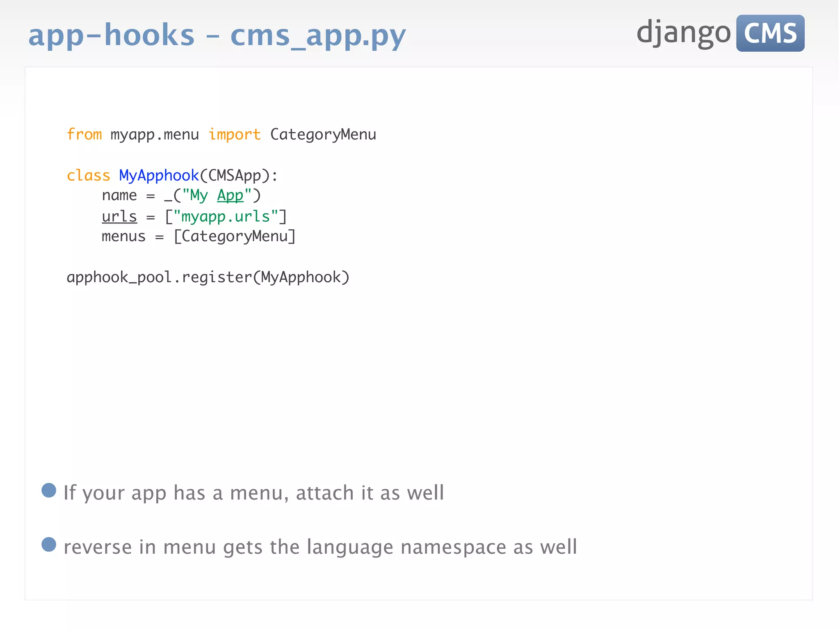Image resolution: width=840 pixels, height=630 pixels.
Task: Select the 'from' keyword in the import line
Action: tap(84, 134)
